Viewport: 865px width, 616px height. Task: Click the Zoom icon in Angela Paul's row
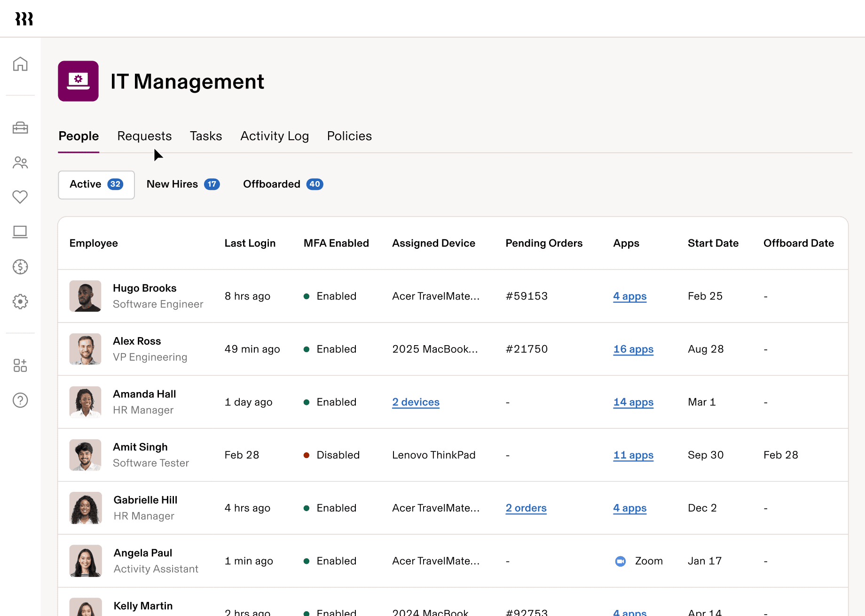[621, 561]
